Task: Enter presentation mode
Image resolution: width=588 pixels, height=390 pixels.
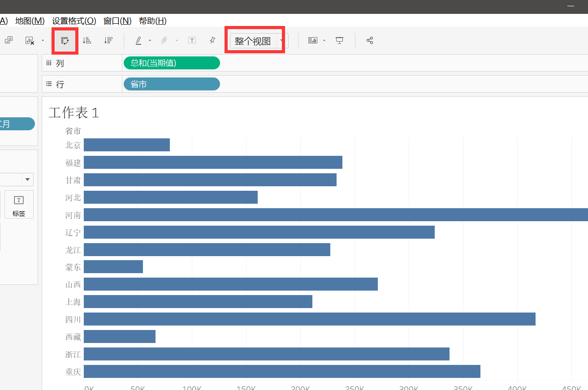Action: pos(339,40)
